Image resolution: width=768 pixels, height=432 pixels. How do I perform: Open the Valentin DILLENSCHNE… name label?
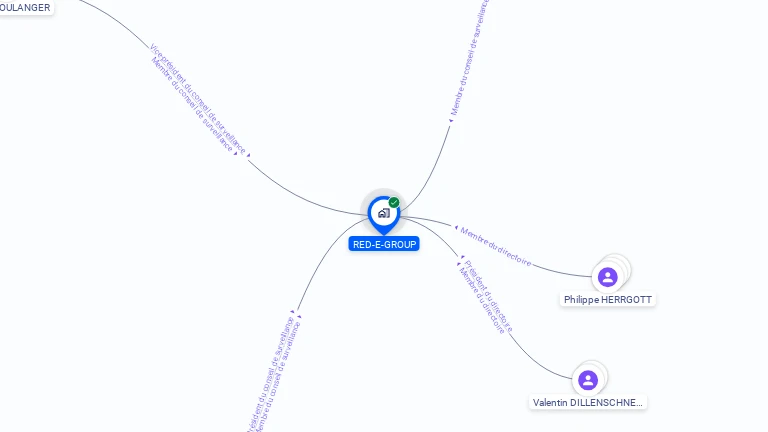tap(588, 403)
